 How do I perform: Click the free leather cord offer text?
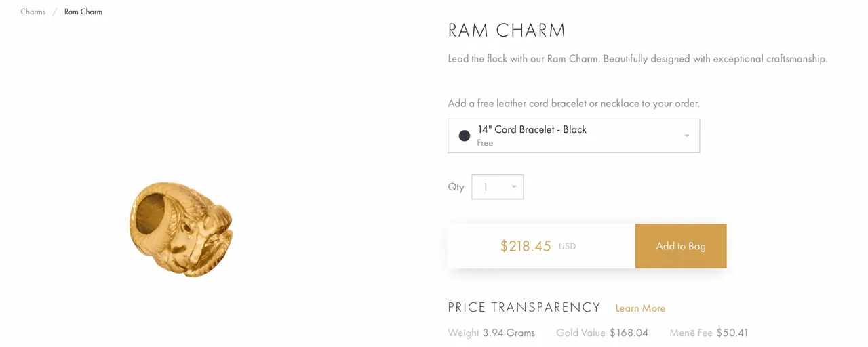(574, 104)
